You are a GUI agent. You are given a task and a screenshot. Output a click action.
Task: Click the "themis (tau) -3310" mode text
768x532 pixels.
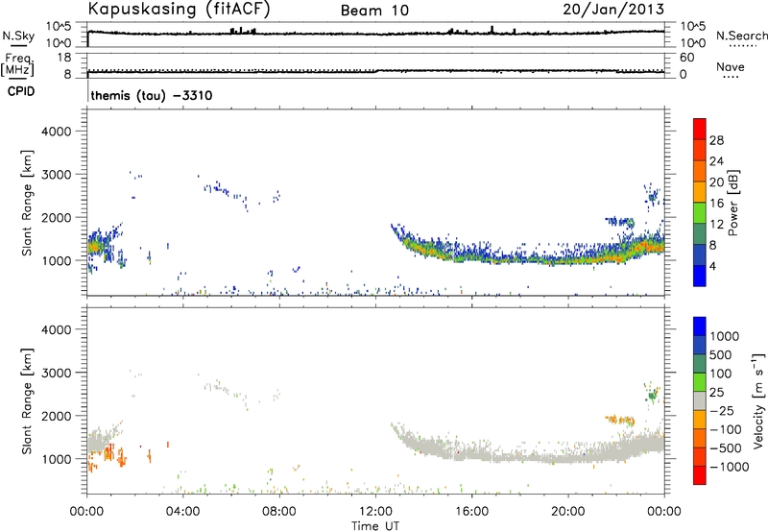(x=152, y=95)
